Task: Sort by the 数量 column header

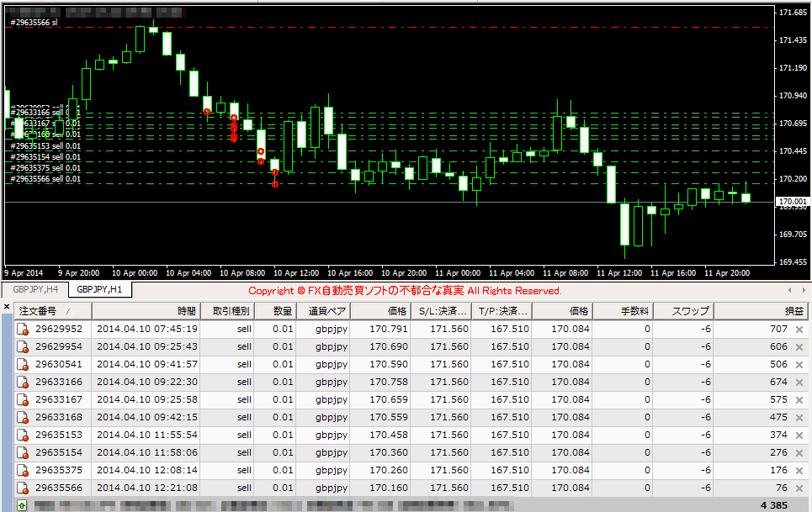Action: pos(275,311)
